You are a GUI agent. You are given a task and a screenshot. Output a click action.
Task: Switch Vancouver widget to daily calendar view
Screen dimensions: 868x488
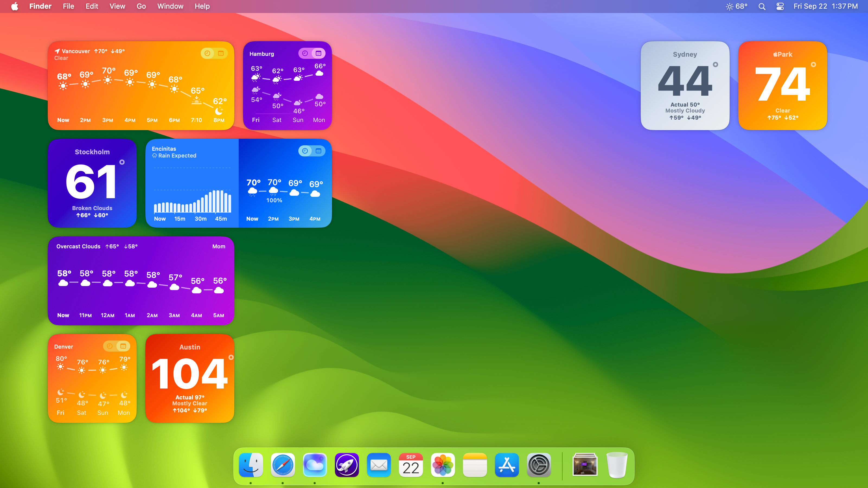pyautogui.click(x=221, y=53)
